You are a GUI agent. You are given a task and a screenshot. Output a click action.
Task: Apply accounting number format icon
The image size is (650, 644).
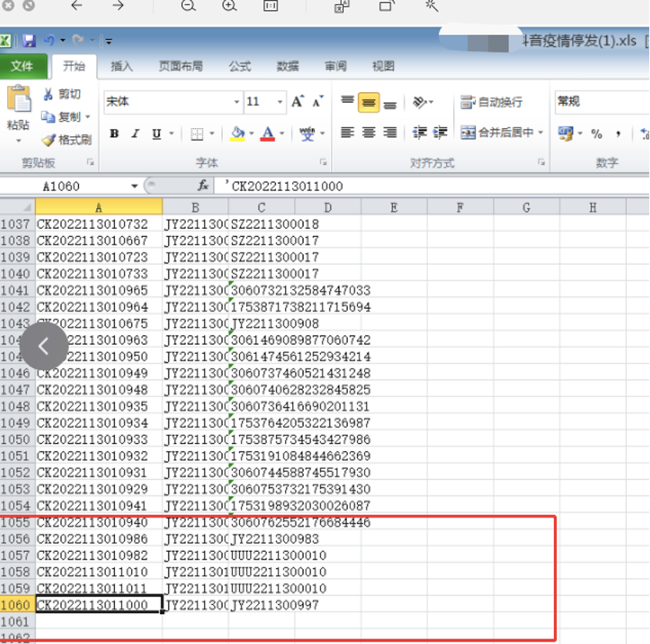click(566, 134)
